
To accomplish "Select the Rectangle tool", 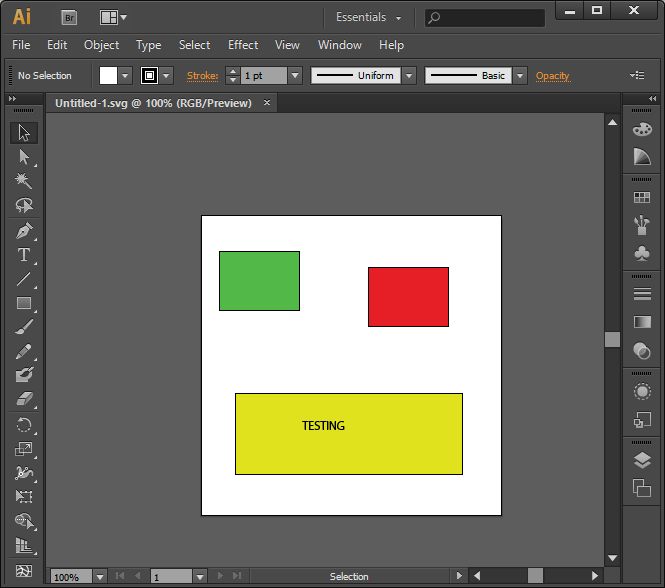I will (24, 303).
